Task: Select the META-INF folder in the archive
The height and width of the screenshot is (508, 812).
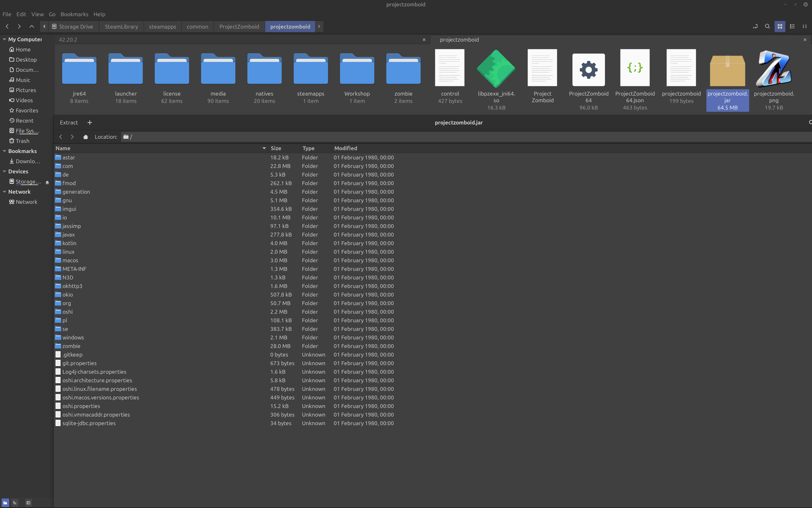Action: coord(74,269)
